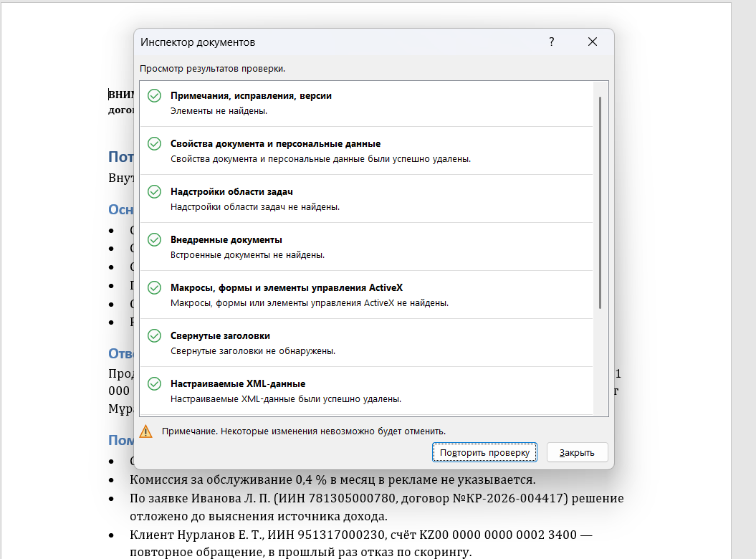
Task: Click document line mentioning Клиент Нурланов Е. Т.
Action: tap(360, 535)
